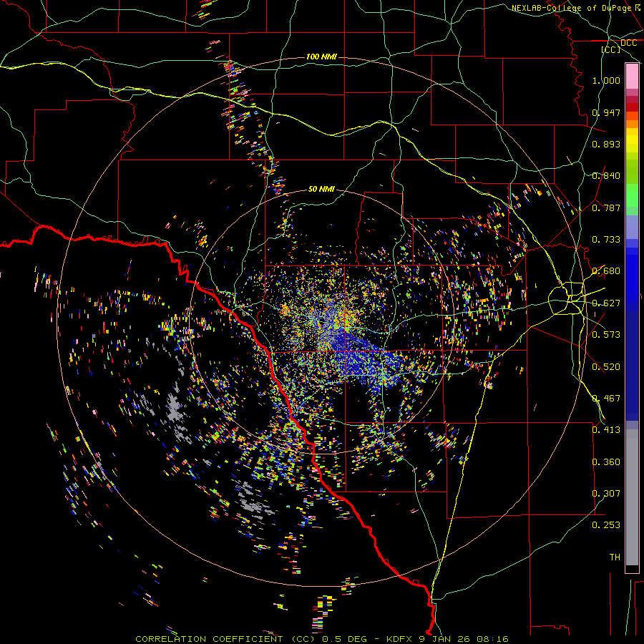Select the 0.893 scale value
The image size is (644, 644).
pyautogui.click(x=606, y=144)
